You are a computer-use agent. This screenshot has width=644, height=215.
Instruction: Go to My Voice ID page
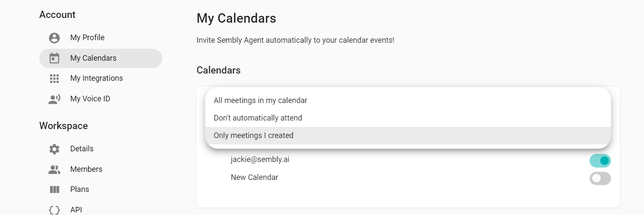[90, 99]
